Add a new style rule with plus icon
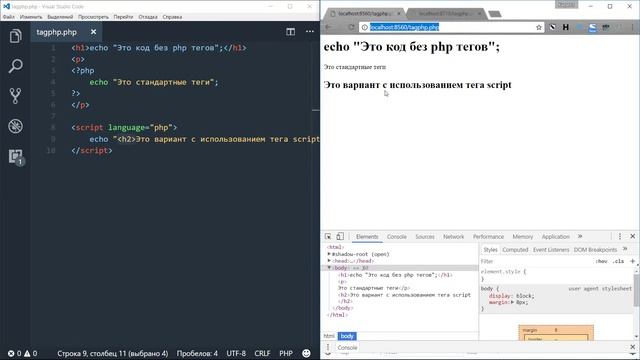640x360 pixels. point(633,261)
